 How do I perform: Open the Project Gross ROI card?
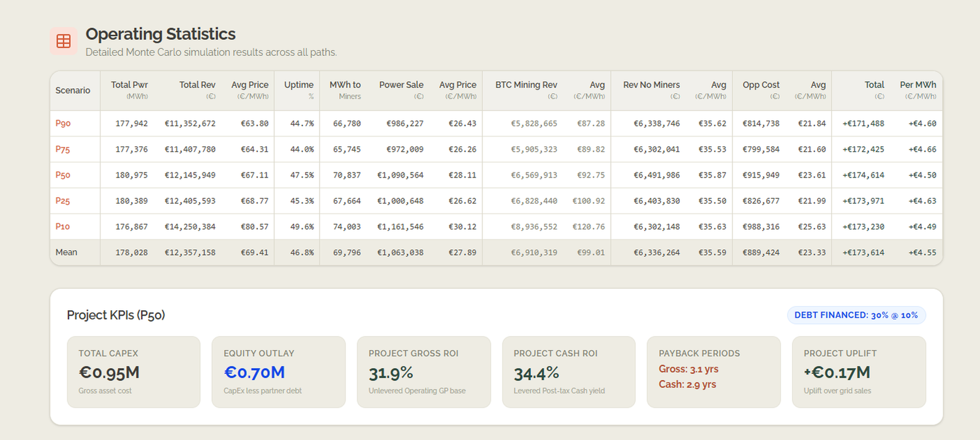tap(424, 372)
